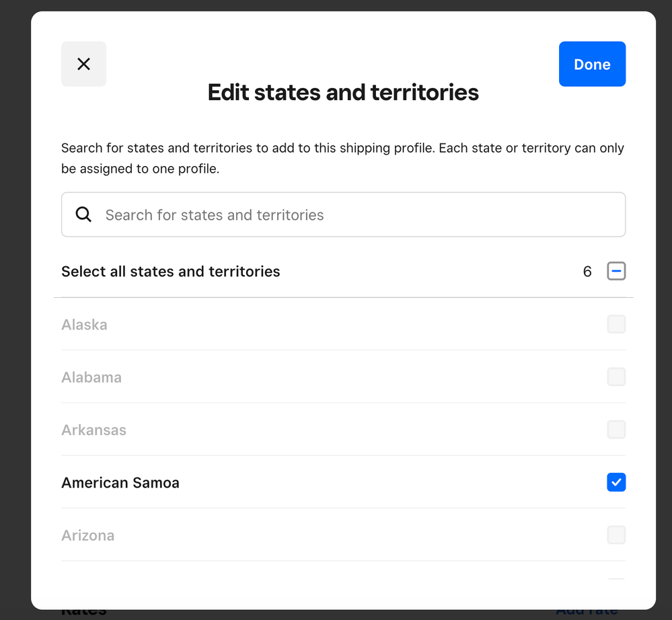Click the Edit states and territories heading

(343, 92)
